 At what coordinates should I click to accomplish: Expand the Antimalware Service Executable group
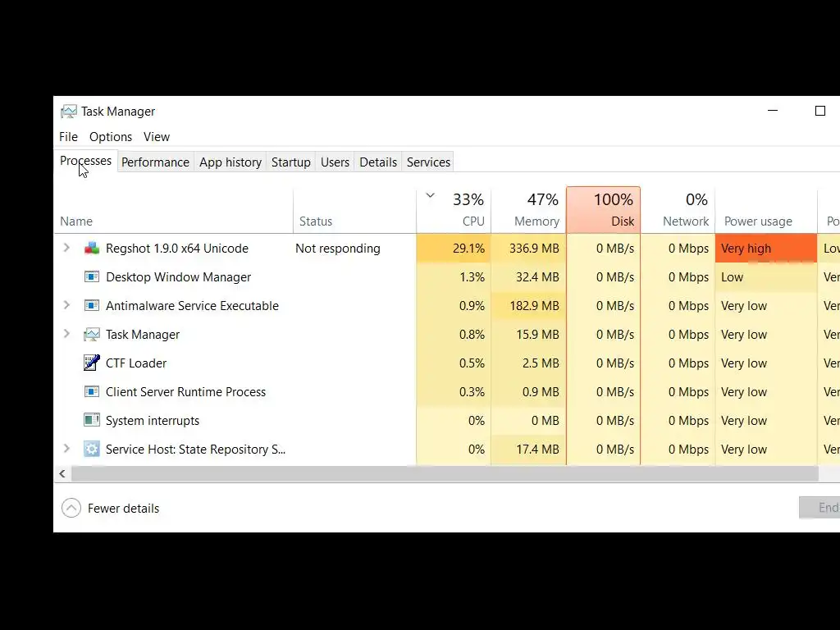(x=66, y=305)
